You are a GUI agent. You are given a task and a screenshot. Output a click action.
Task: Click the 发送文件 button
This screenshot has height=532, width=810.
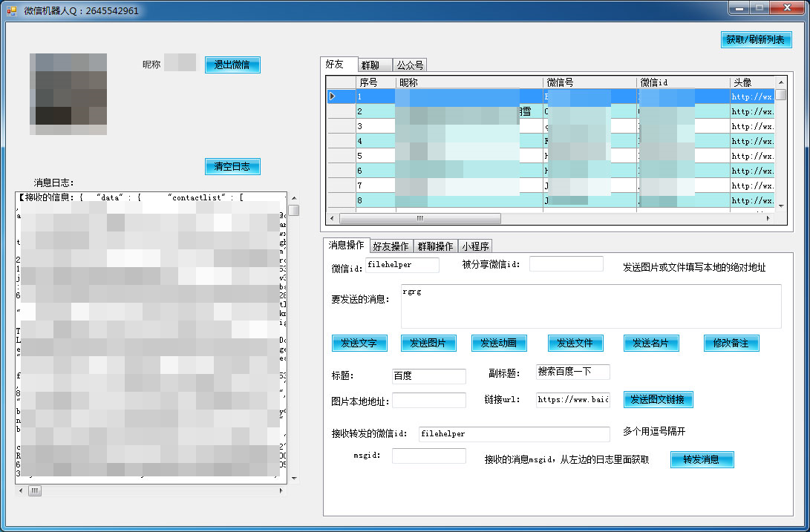pos(575,343)
